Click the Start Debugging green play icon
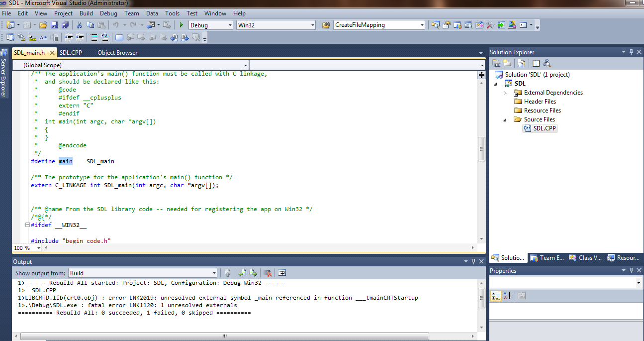The height and width of the screenshot is (341, 644). 182,25
